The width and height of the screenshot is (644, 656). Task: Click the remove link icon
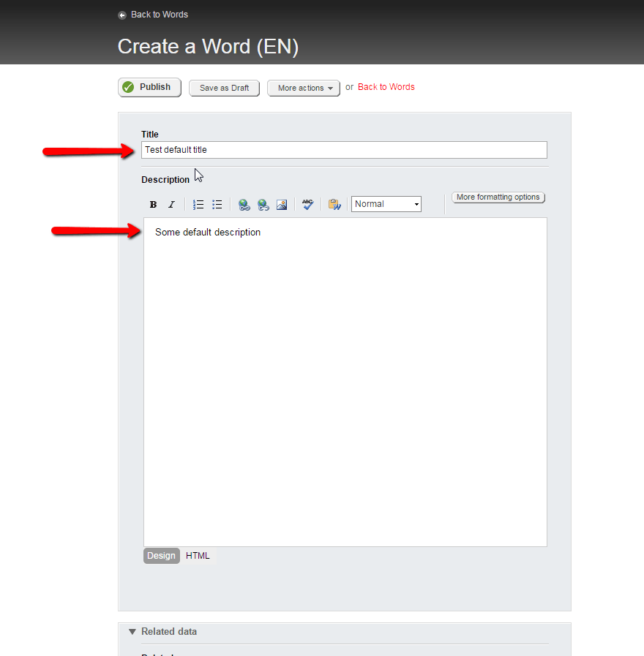point(263,205)
